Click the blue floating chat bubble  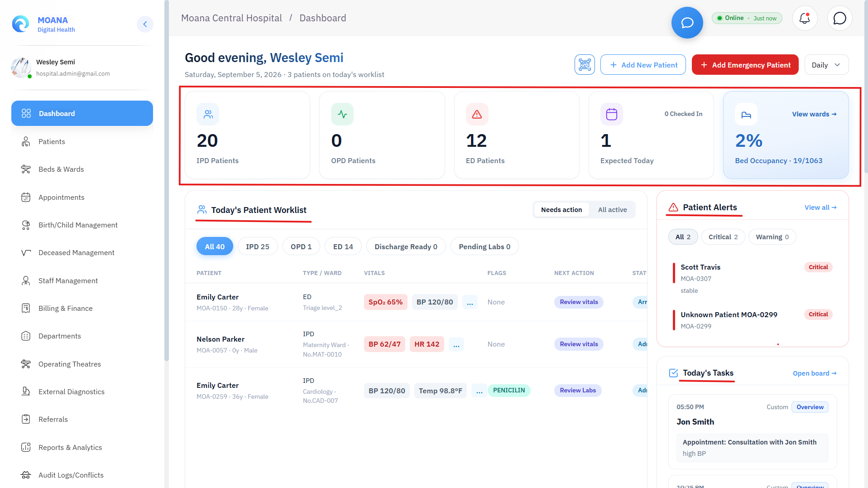tap(687, 23)
